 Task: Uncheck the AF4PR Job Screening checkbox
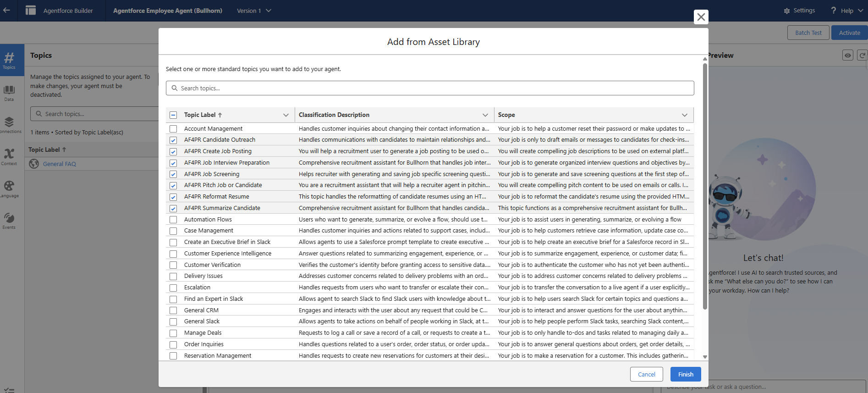[173, 174]
